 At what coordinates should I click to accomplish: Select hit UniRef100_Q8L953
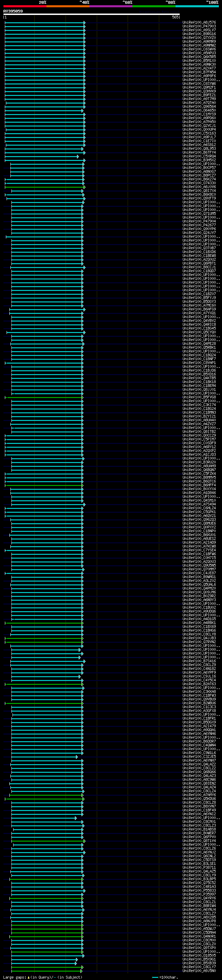199,149
